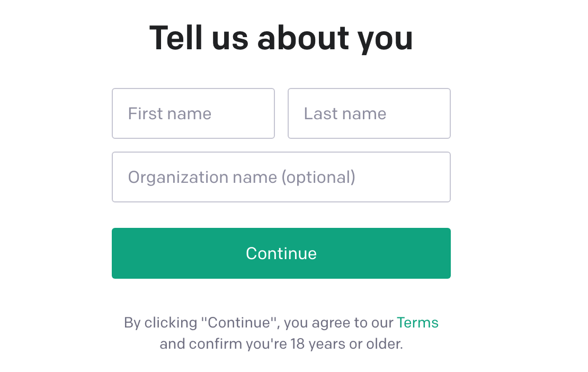588x372 pixels.
Task: Place cursor in Last name box
Action: 369,113
